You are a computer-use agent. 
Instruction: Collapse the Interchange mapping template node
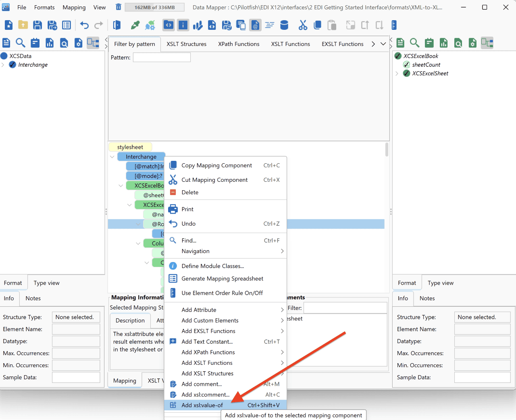click(x=112, y=157)
